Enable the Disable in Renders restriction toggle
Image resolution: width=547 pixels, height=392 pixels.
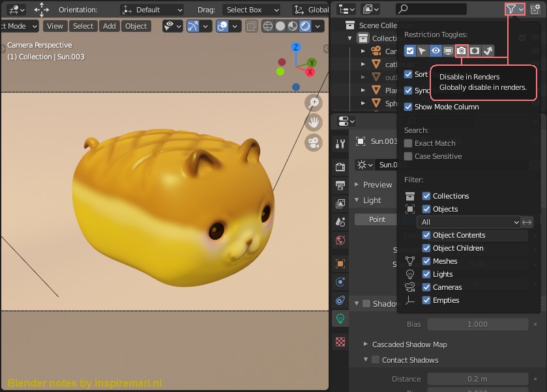(461, 50)
